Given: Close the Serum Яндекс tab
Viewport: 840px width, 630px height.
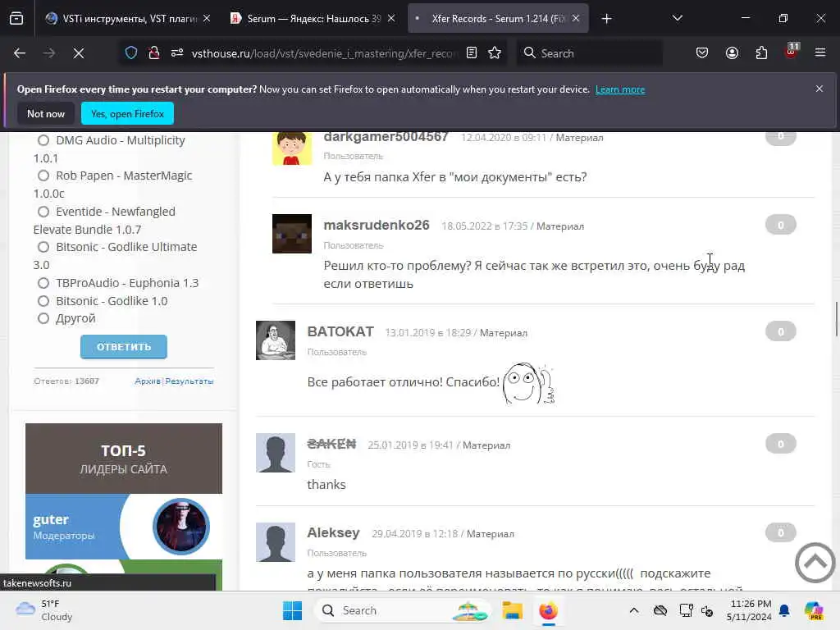Looking at the screenshot, I should (x=391, y=19).
